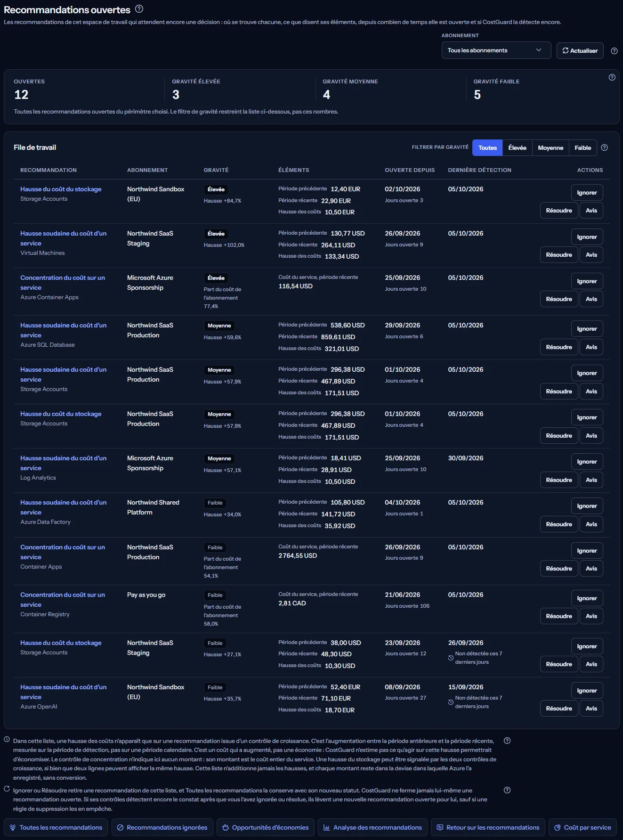Open help icon beside cost increase footnote

pos(507,741)
